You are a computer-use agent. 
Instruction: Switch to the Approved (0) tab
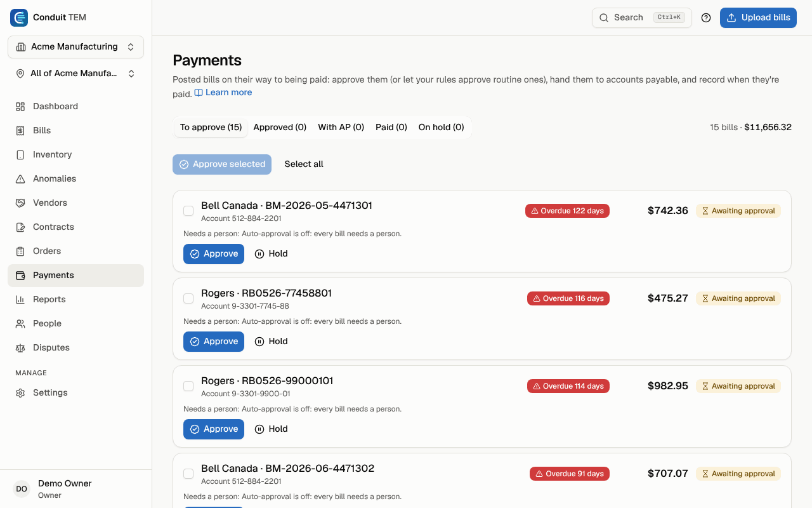tap(280, 127)
